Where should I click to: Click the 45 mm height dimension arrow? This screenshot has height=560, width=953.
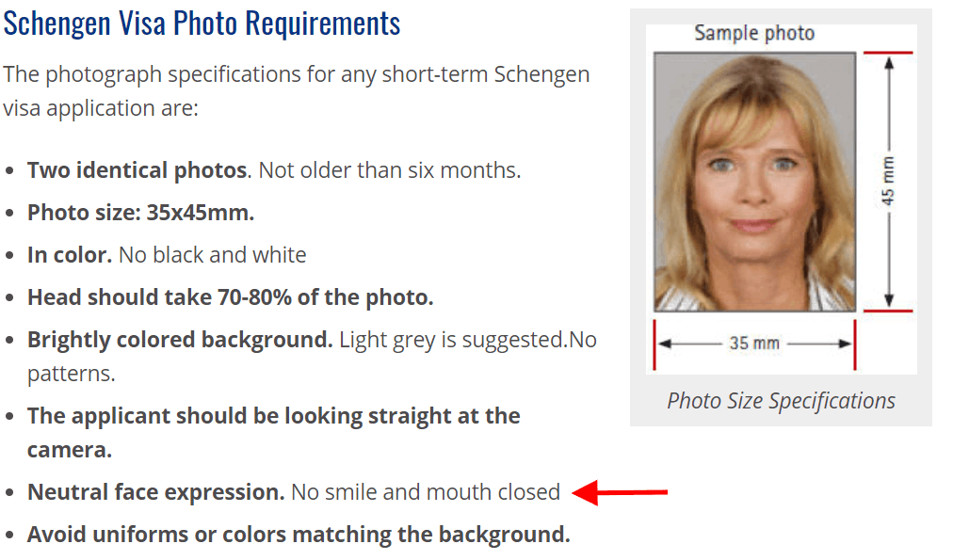[x=889, y=182]
